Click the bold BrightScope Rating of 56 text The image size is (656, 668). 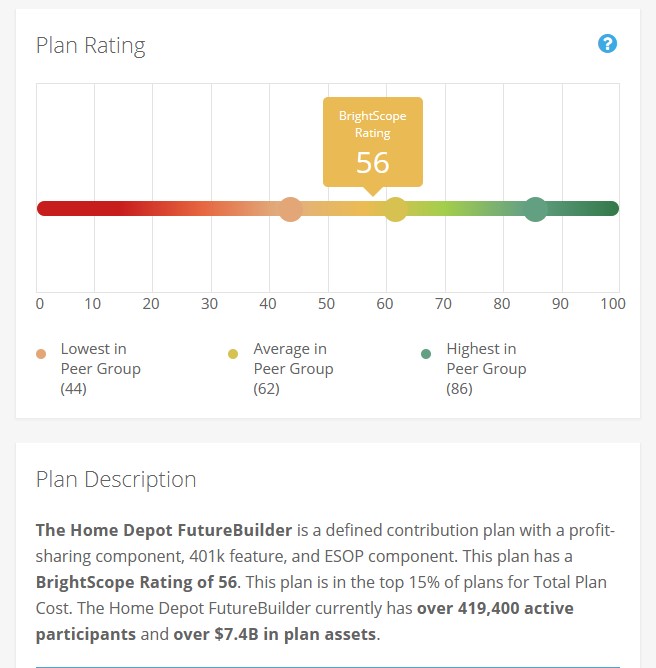coord(137,582)
